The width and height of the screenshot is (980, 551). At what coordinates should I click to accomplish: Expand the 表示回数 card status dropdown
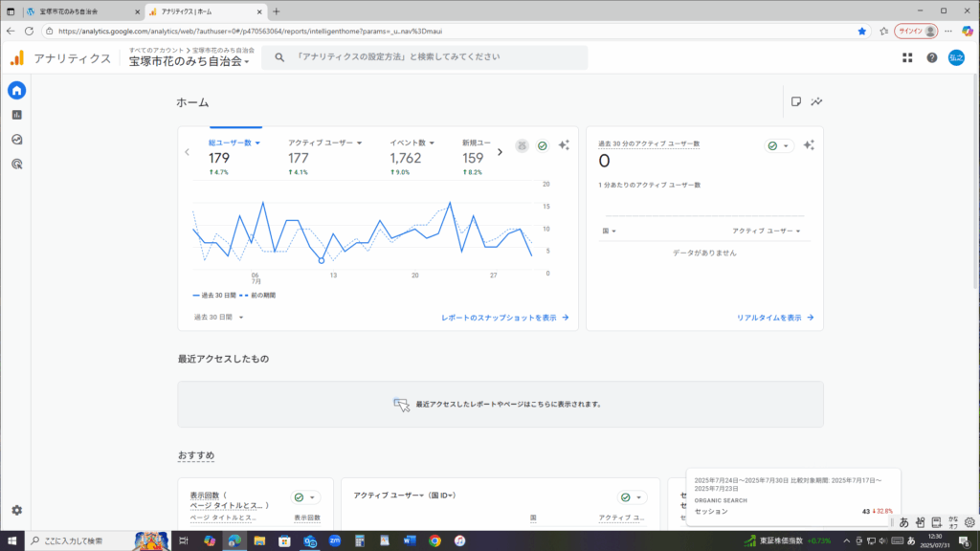click(305, 497)
